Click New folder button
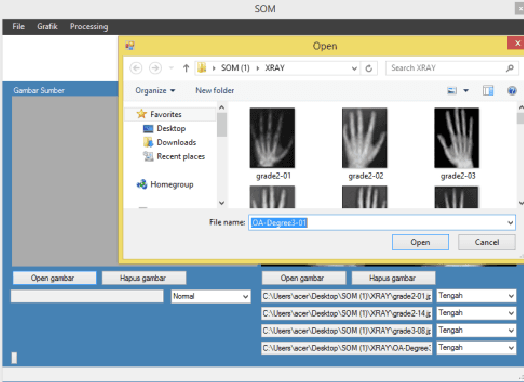 pos(215,90)
